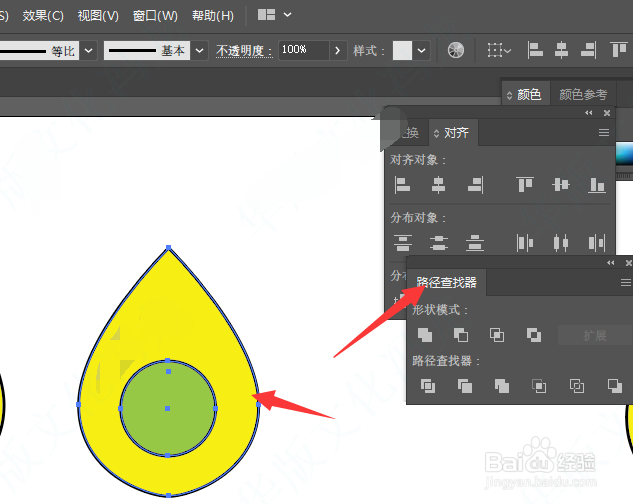Click the opacity 100% input field

[x=304, y=50]
